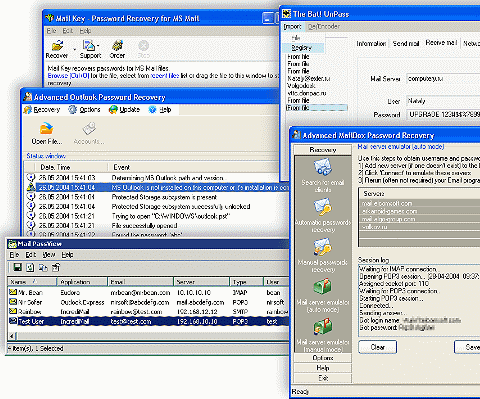
Task: Follow the recent files link in Mail Key
Action: tap(164, 76)
